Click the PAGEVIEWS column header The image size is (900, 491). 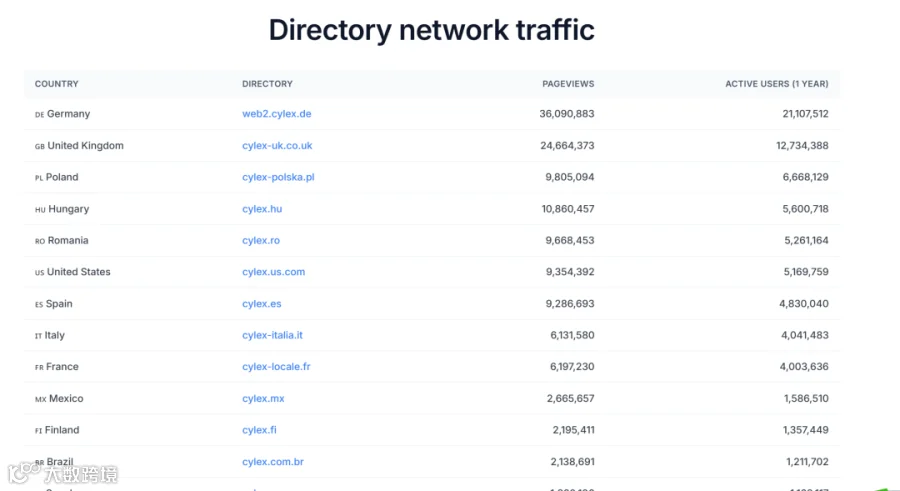[568, 84]
